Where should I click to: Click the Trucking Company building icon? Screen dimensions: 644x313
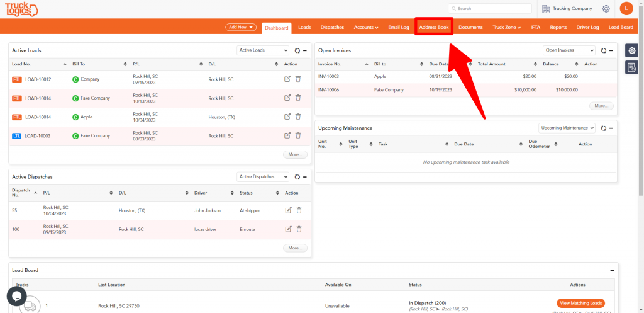(546, 9)
